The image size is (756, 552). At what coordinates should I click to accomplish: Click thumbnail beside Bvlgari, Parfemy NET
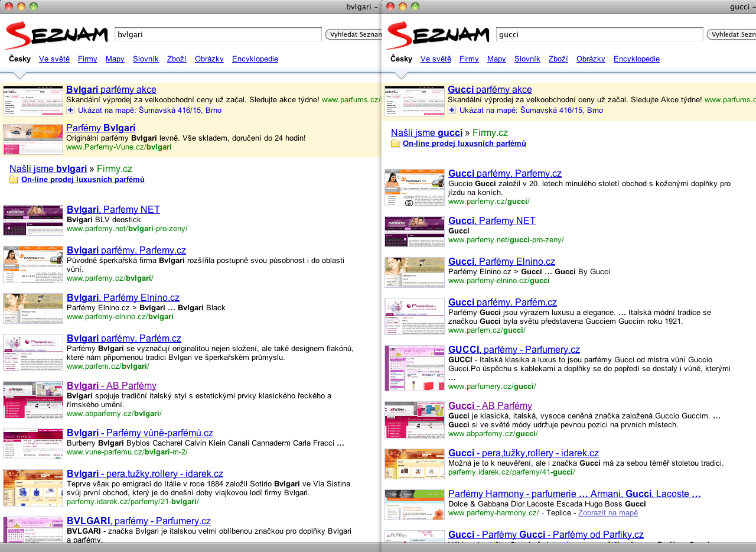[33, 220]
